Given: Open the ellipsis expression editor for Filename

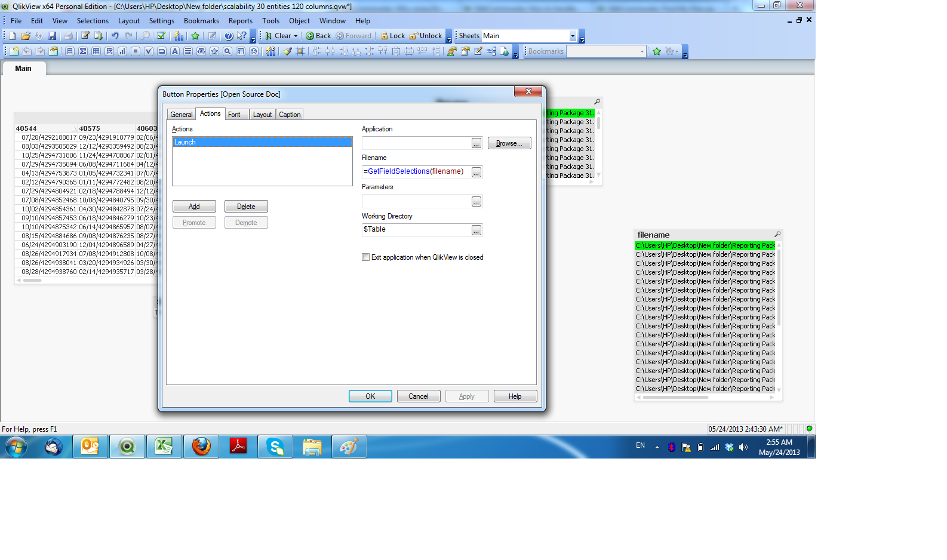Looking at the screenshot, I should coord(476,173).
